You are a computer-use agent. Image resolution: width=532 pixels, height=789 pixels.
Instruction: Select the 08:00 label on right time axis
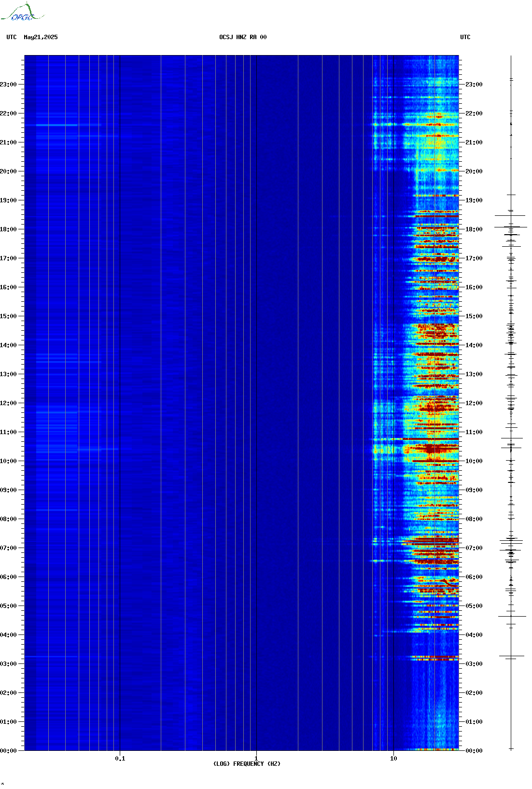tap(474, 519)
